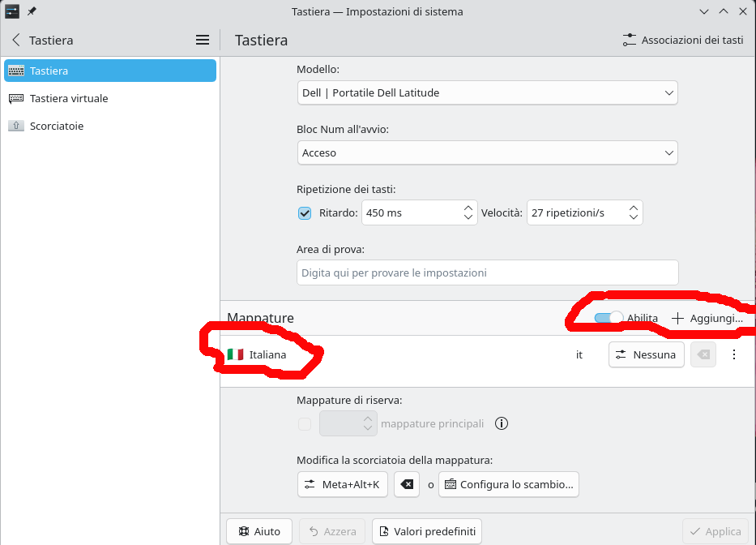Image resolution: width=756 pixels, height=545 pixels.
Task: Click the Aggiungi button to add layout
Action: click(x=707, y=319)
